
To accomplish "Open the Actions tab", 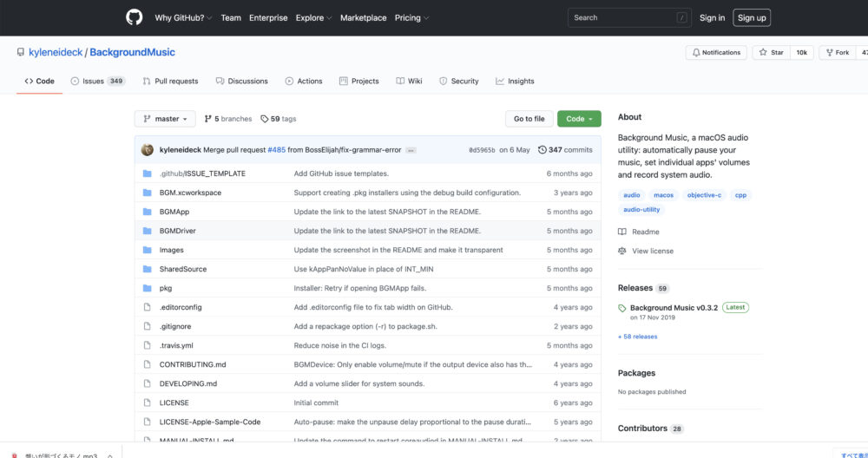I will click(x=303, y=82).
